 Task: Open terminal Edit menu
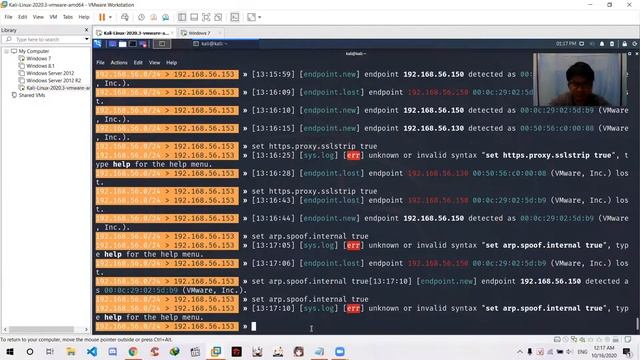tap(138, 62)
